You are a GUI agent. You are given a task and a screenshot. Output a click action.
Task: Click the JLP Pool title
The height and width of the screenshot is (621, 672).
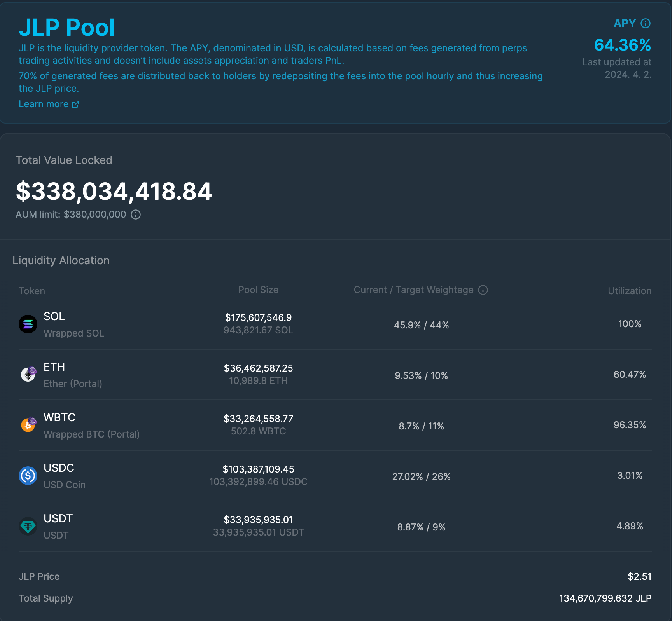67,26
